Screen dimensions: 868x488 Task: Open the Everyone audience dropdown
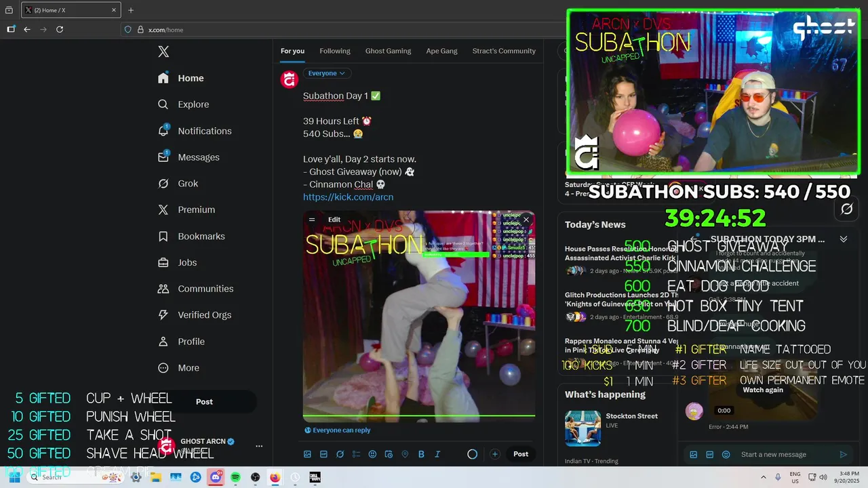326,73
